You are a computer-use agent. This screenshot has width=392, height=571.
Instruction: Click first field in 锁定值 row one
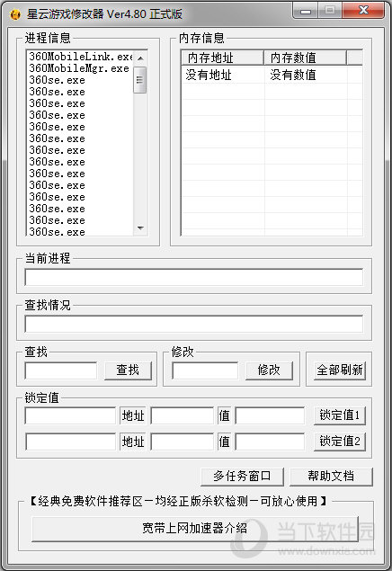click(70, 415)
